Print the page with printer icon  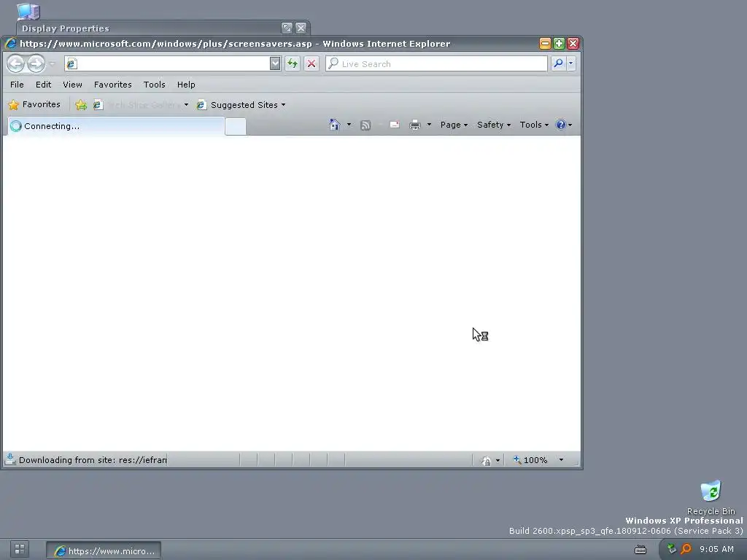pyautogui.click(x=415, y=125)
